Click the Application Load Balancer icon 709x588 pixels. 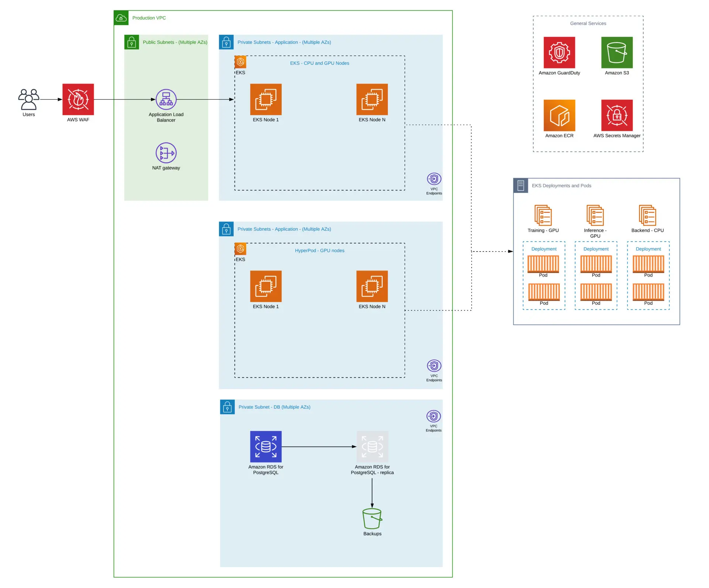coord(166,99)
